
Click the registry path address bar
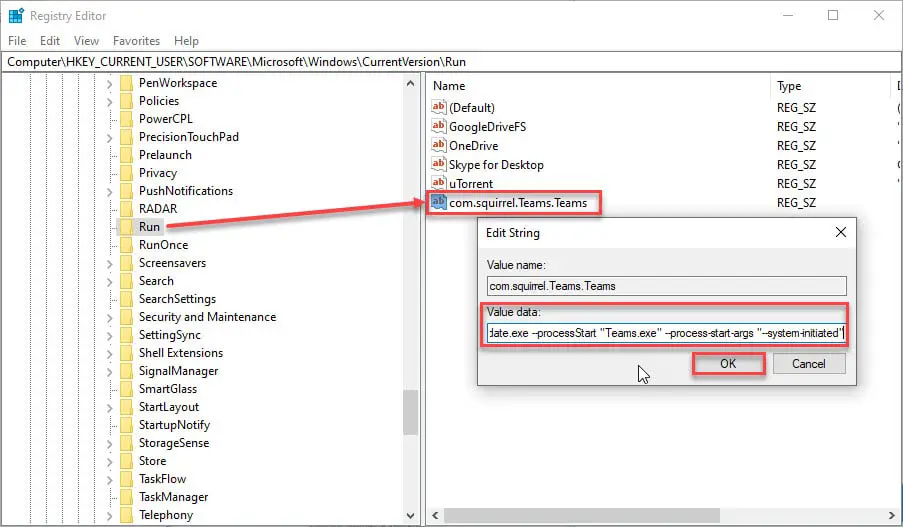click(451, 62)
